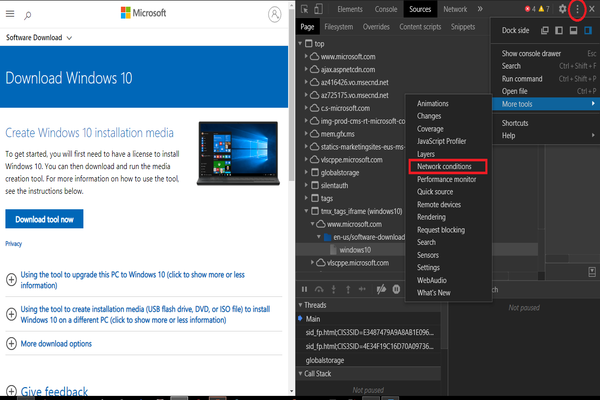
Task: Click the three-dot DevTools customize menu
Action: [x=577, y=9]
